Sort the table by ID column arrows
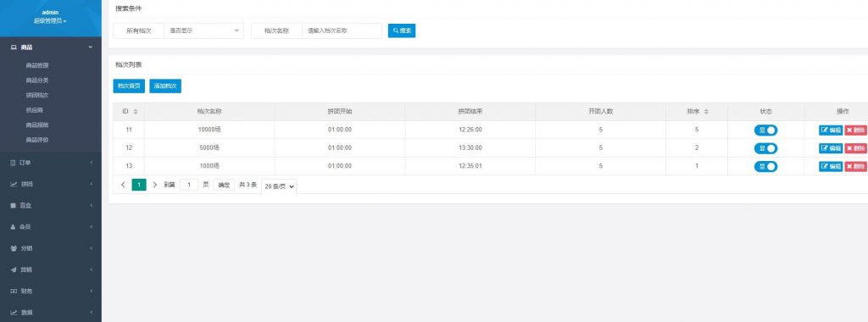The height and width of the screenshot is (322, 868). (136, 112)
